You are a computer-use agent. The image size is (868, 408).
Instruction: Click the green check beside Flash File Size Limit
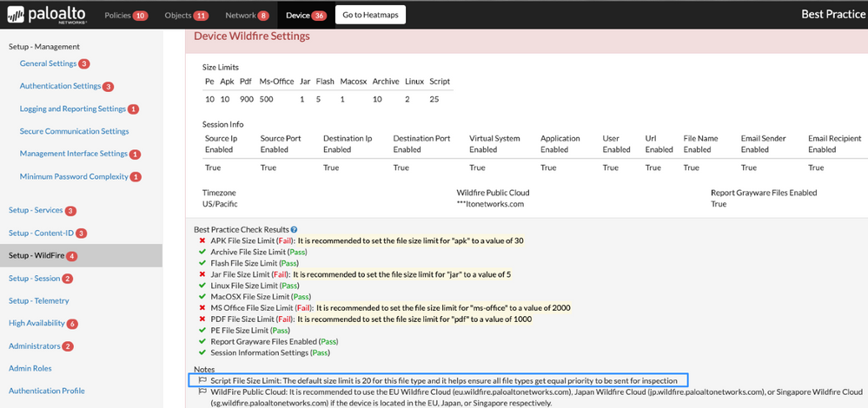coord(202,263)
